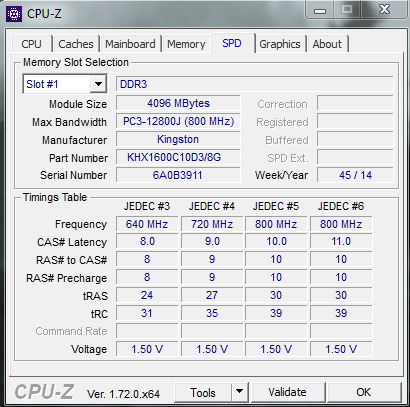Click the RAS# to CAS# row label
Viewport: 410px width, 407px height.
coord(72,260)
